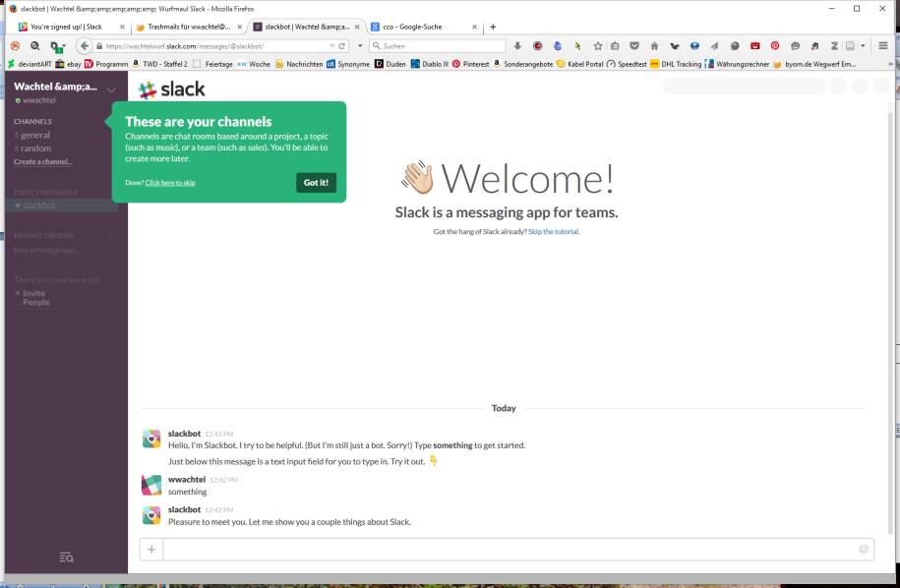The height and width of the screenshot is (588, 900).
Task: Reload the page with the refresh icon
Action: tap(342, 46)
